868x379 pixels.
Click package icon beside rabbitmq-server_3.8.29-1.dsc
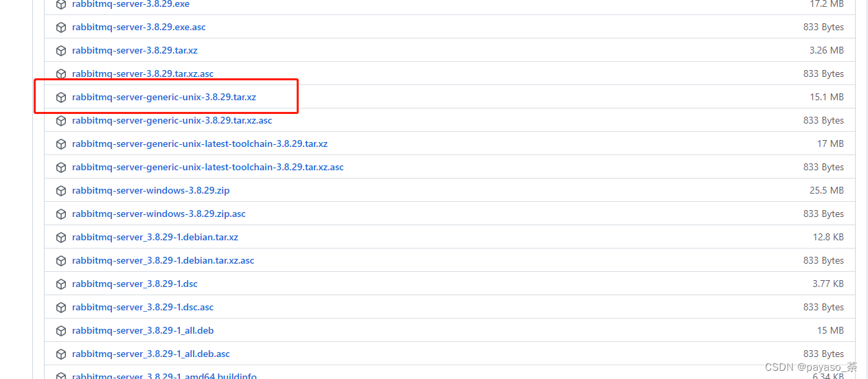(x=61, y=284)
